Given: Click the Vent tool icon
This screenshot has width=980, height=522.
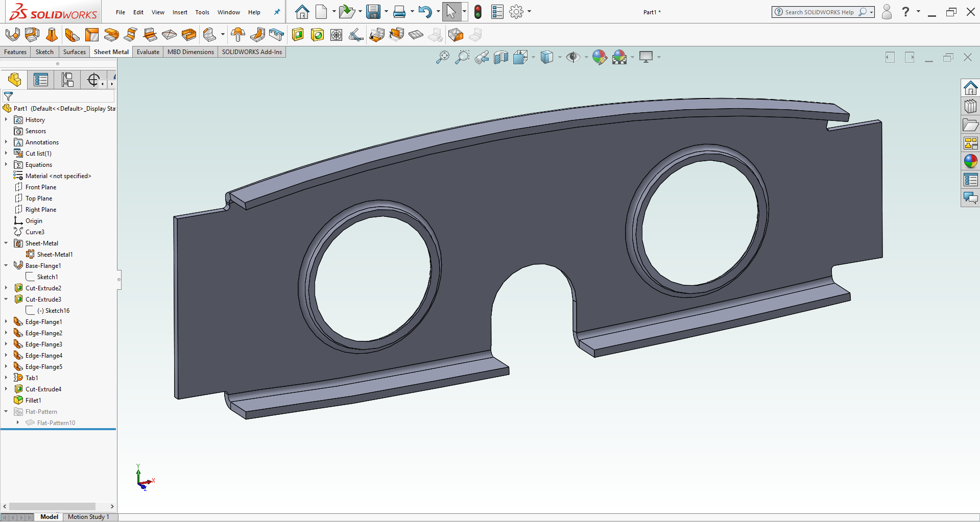Looking at the screenshot, I should [x=337, y=35].
